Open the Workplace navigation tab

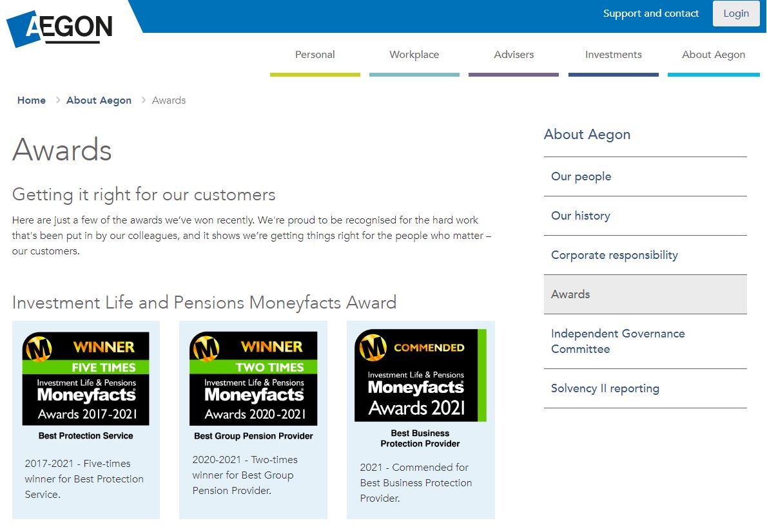click(414, 55)
